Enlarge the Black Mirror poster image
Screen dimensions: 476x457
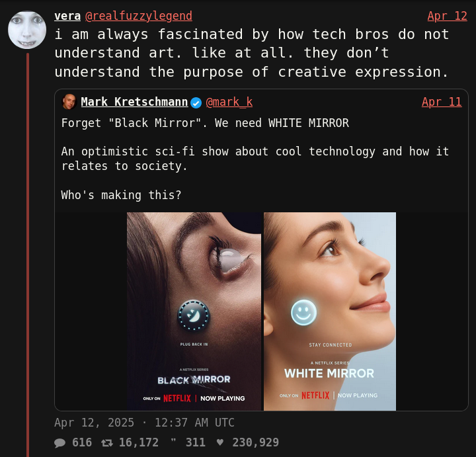pos(194,311)
